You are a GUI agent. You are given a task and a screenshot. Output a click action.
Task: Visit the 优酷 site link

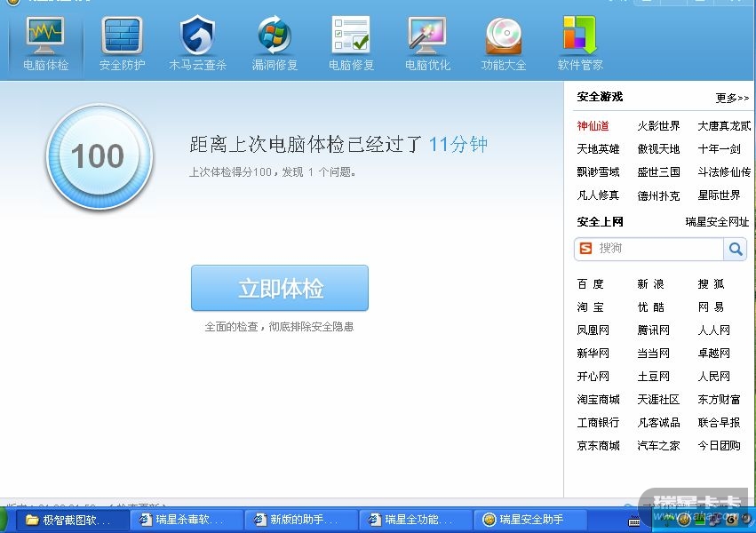651,307
